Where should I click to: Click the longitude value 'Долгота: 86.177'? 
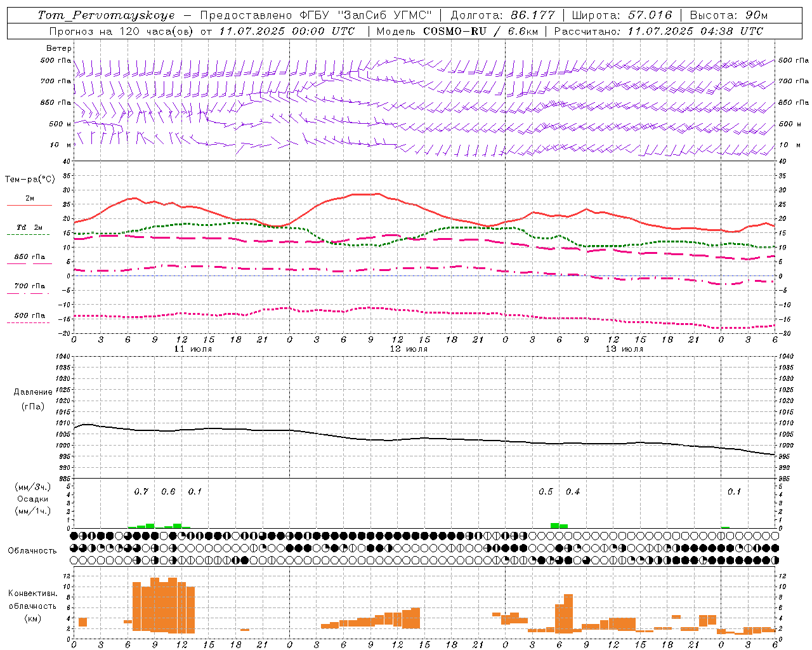click(x=502, y=15)
